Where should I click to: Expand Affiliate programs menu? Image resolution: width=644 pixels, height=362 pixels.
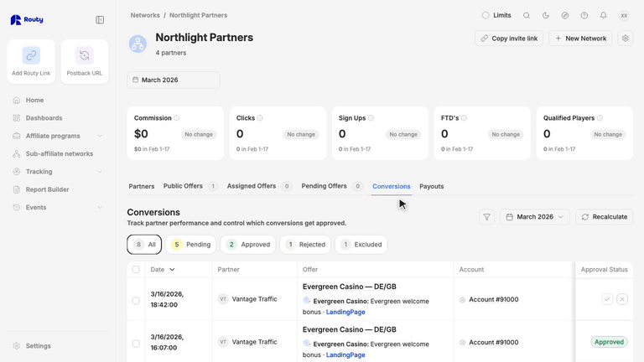click(x=58, y=136)
